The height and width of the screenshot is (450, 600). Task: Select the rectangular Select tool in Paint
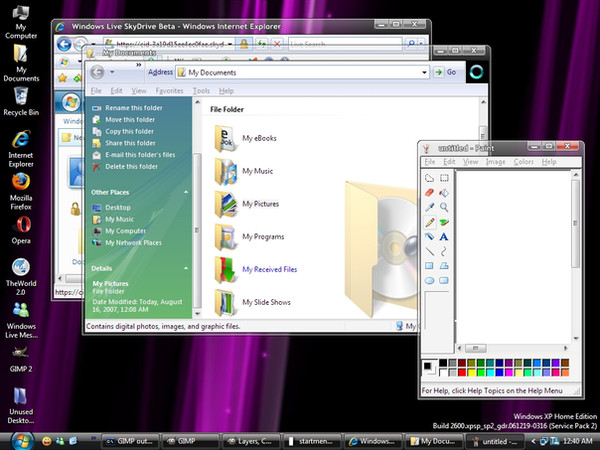[444, 178]
